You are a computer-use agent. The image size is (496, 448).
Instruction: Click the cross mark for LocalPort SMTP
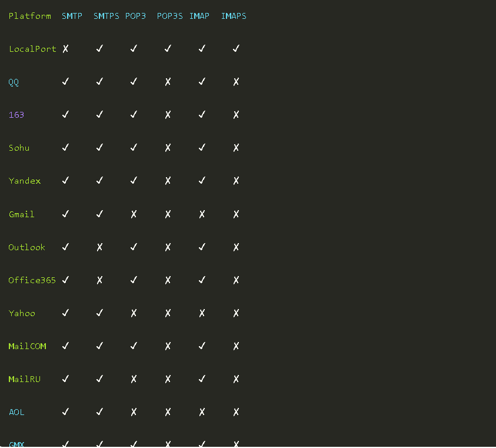tap(65, 49)
